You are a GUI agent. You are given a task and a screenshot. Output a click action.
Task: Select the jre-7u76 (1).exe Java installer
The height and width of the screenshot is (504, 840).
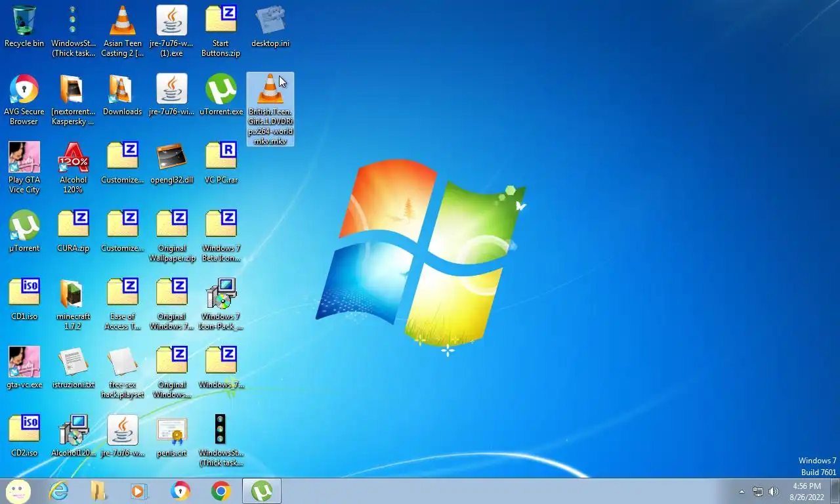[x=172, y=31]
